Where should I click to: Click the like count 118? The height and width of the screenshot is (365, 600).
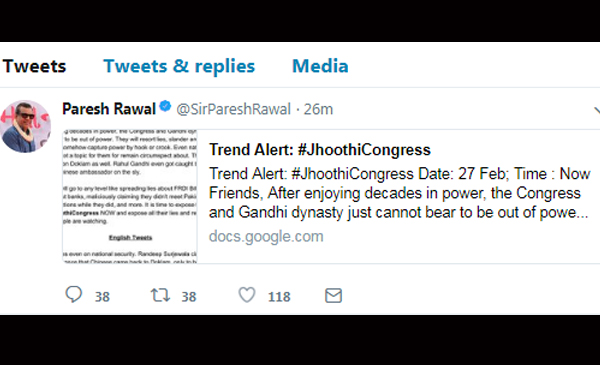279,297
